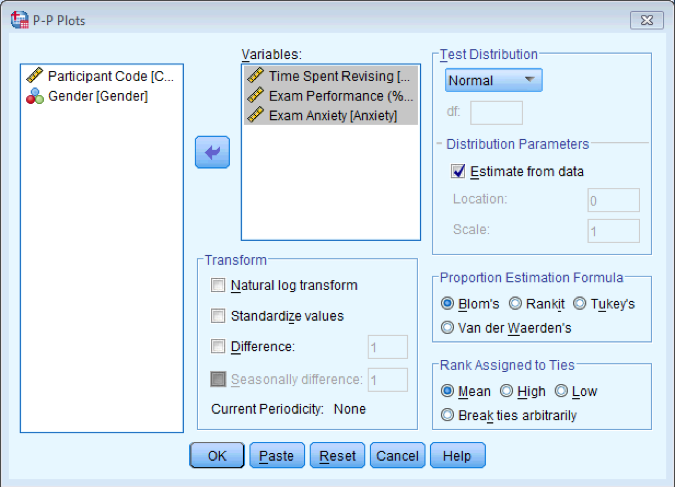Enable Natural log transform checkbox
This screenshot has height=487, width=675.
(218, 285)
